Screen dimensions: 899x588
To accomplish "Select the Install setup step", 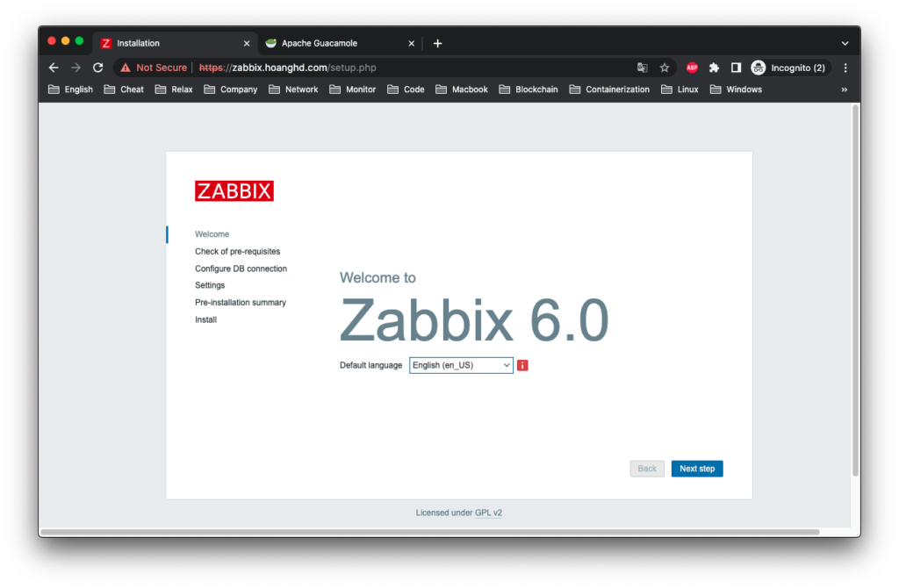I will pyautogui.click(x=205, y=319).
